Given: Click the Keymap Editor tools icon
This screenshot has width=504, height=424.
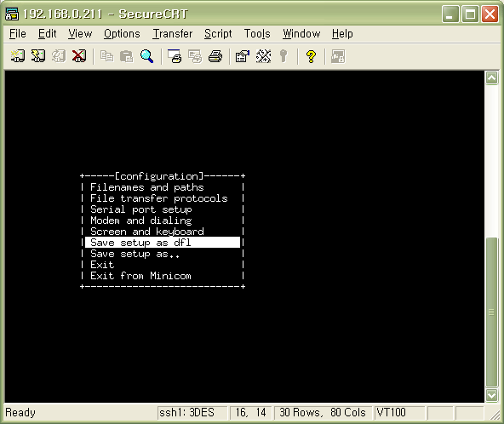Looking at the screenshot, I should coord(263,56).
